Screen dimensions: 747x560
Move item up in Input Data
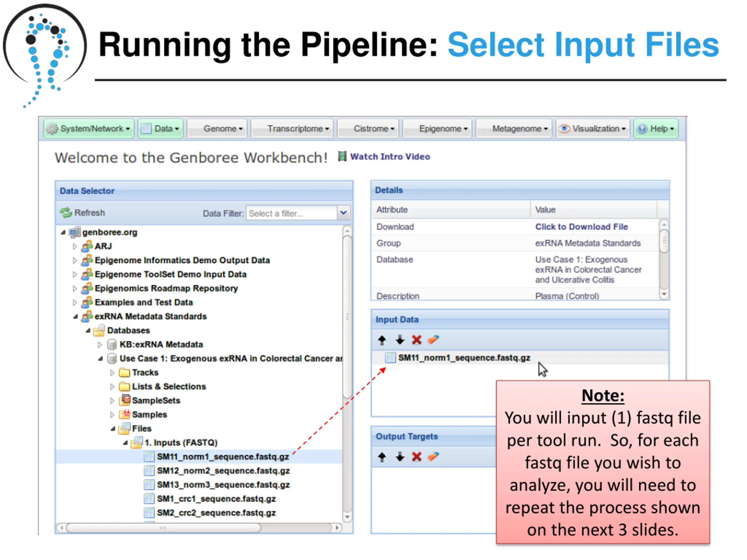pyautogui.click(x=382, y=340)
